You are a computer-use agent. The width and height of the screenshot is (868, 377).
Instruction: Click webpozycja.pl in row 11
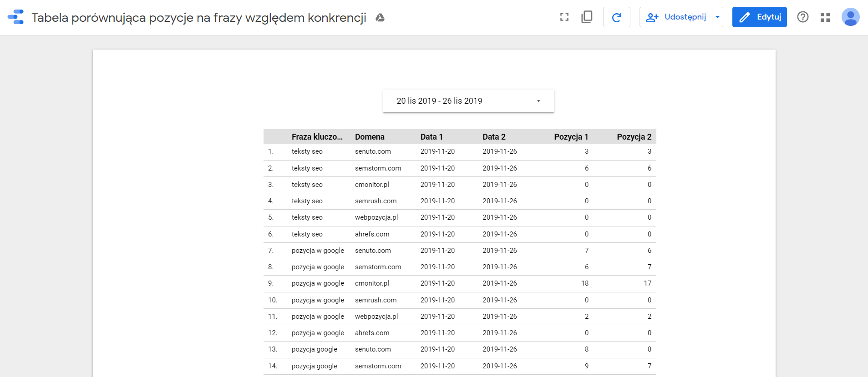(x=376, y=317)
